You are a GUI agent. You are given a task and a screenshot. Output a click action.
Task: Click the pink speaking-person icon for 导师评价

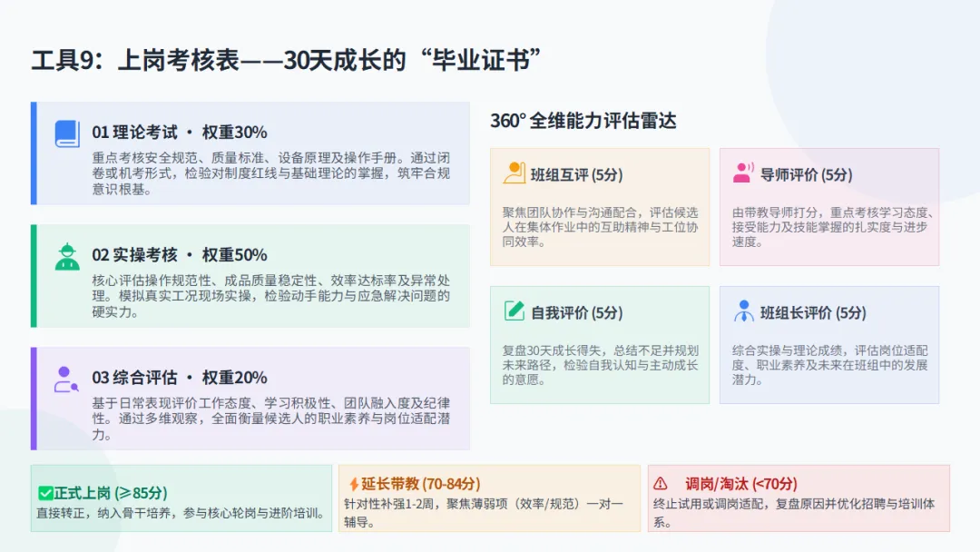pyautogui.click(x=743, y=173)
